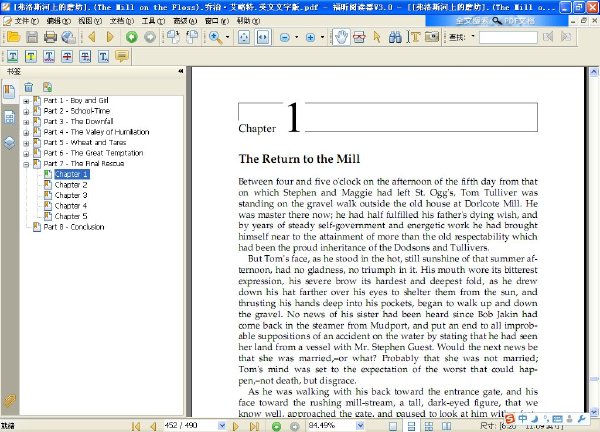Rotate page counterclockwise icon
The image size is (600, 432).
click(192, 37)
